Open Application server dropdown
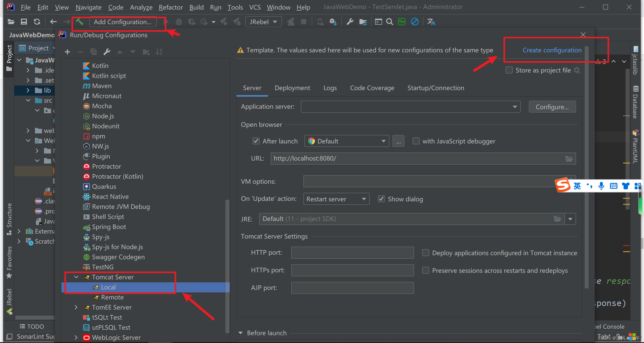The height and width of the screenshot is (343, 644). (411, 107)
